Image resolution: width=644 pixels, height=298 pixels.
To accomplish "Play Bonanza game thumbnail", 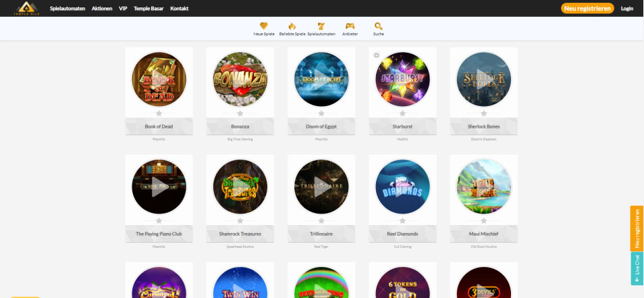I will (x=240, y=79).
